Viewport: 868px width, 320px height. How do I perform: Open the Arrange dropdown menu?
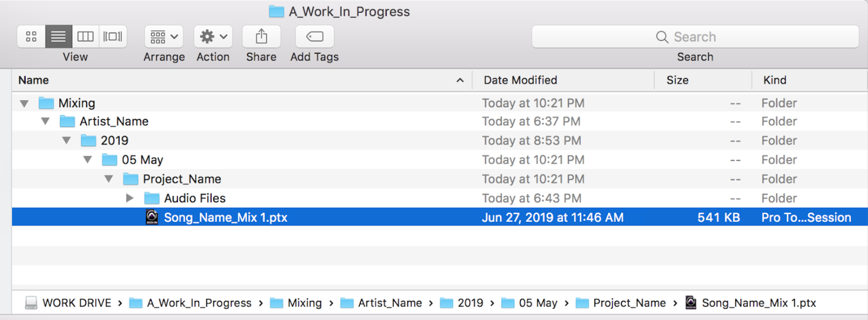164,37
